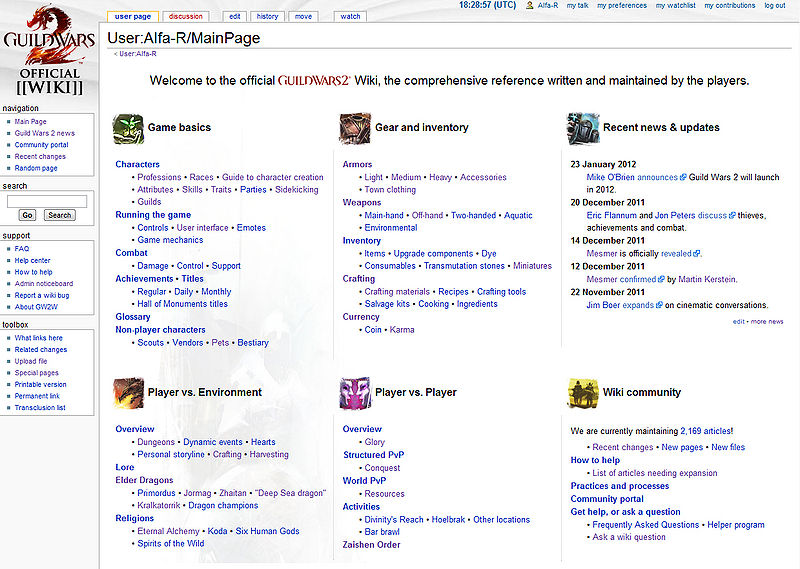Viewport: 800px width, 569px height.
Task: Open the Eric Flannum link
Action: click(611, 215)
